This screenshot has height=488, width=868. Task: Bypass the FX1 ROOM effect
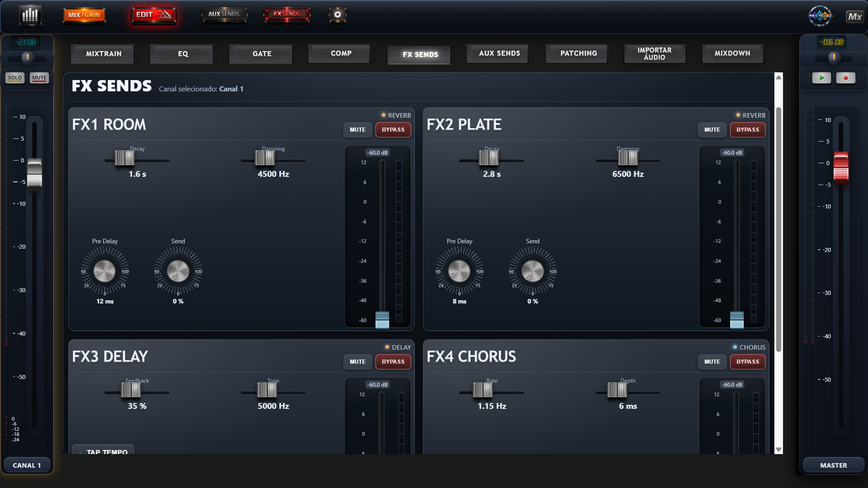(x=393, y=130)
